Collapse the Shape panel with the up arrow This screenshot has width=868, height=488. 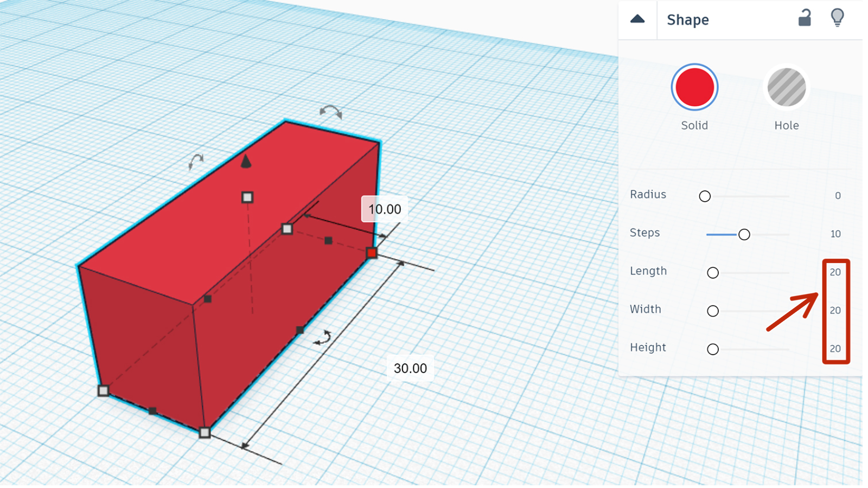pos(637,20)
